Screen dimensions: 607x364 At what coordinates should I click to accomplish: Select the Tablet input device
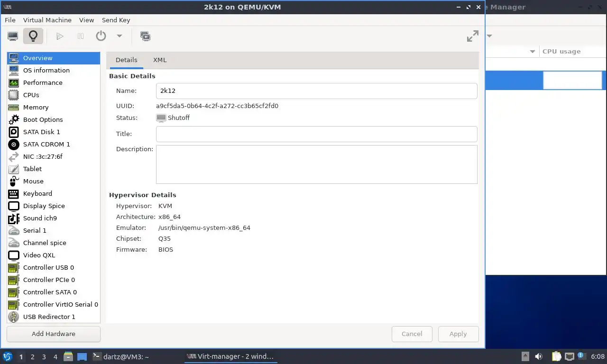[54, 169]
